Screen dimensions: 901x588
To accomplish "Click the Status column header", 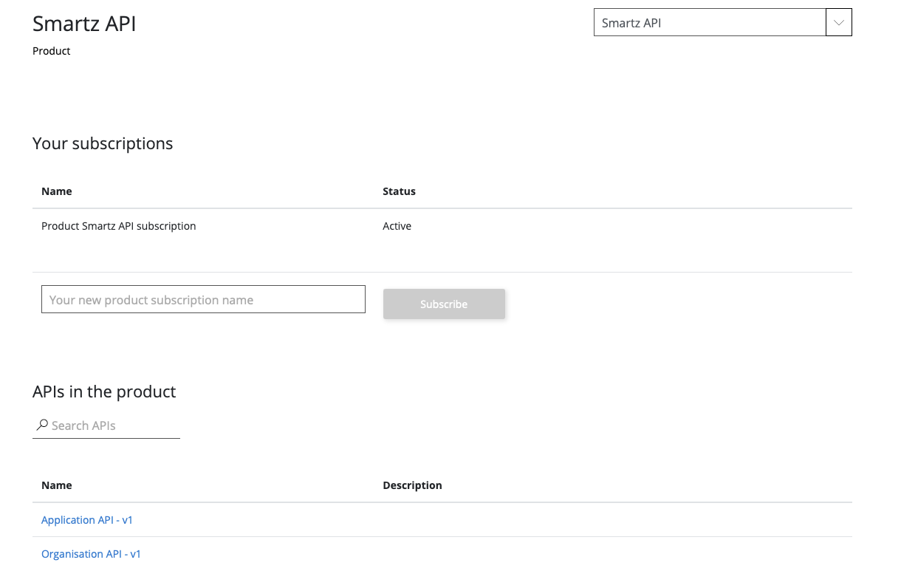I will pos(399,191).
